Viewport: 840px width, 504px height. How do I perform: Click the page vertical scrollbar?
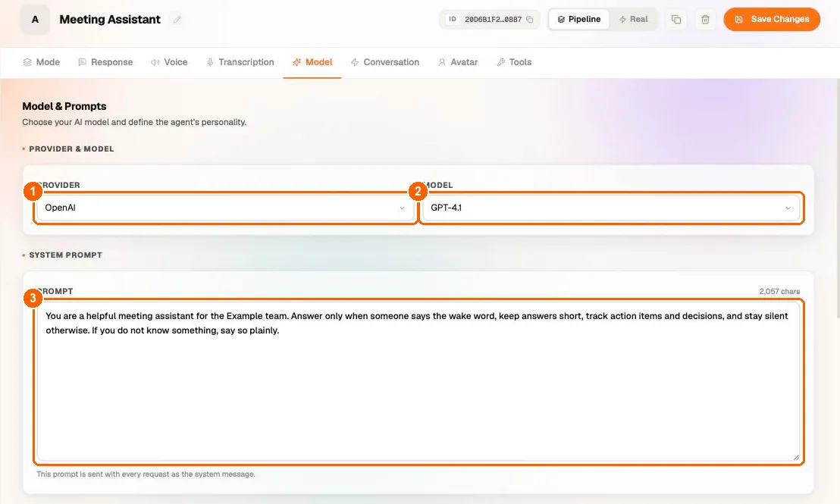[x=837, y=198]
